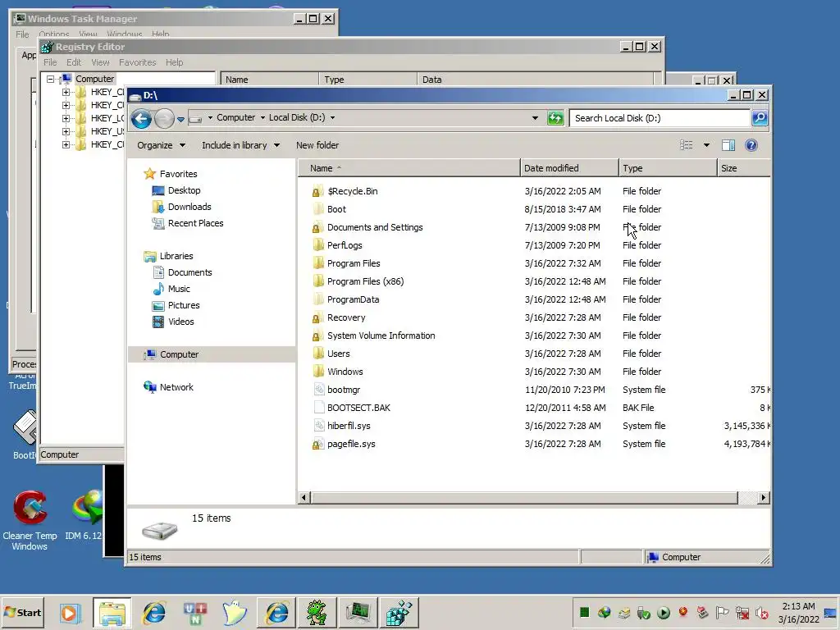
Task: Select bootmgr file icon
Action: click(319, 390)
